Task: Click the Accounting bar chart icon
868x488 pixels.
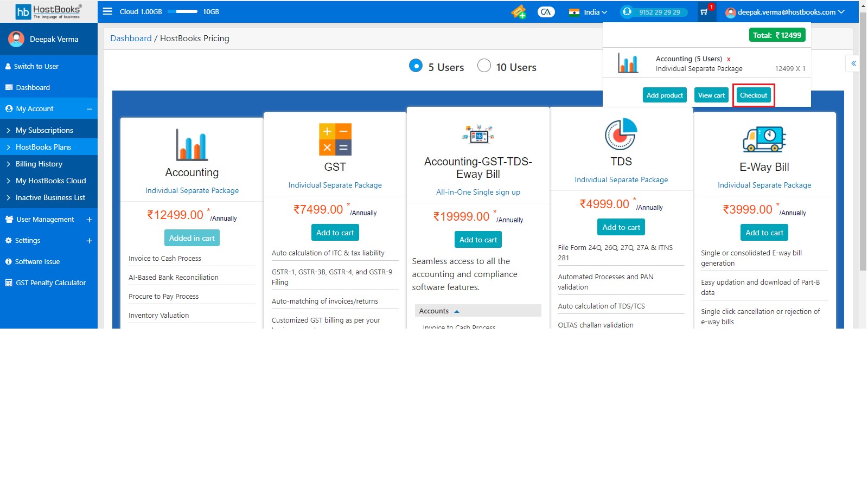Action: point(192,145)
